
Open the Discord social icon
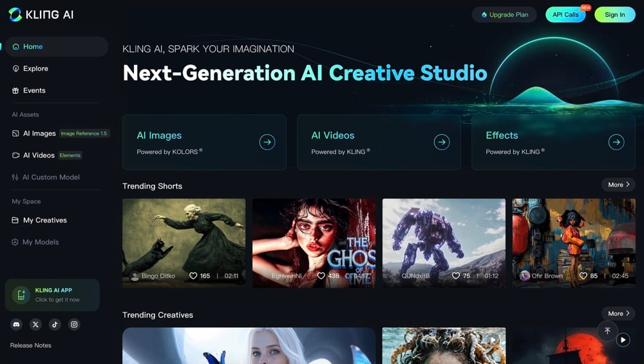(17, 325)
